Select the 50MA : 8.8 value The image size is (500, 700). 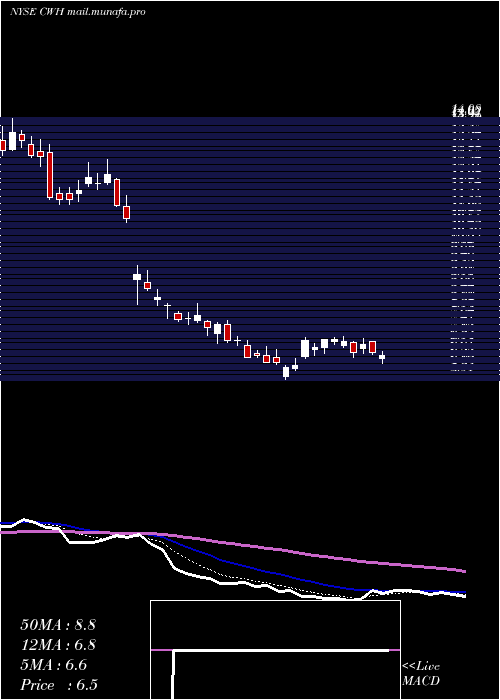point(58,625)
